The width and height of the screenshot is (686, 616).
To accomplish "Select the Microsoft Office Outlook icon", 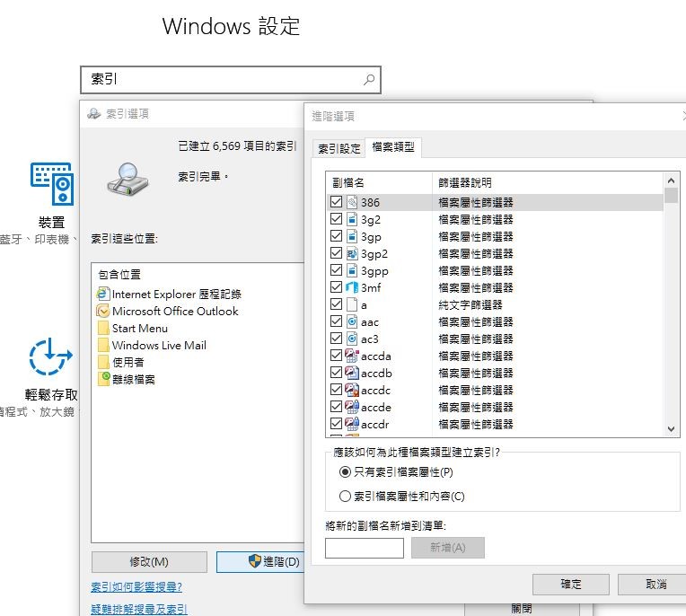I will click(x=103, y=311).
